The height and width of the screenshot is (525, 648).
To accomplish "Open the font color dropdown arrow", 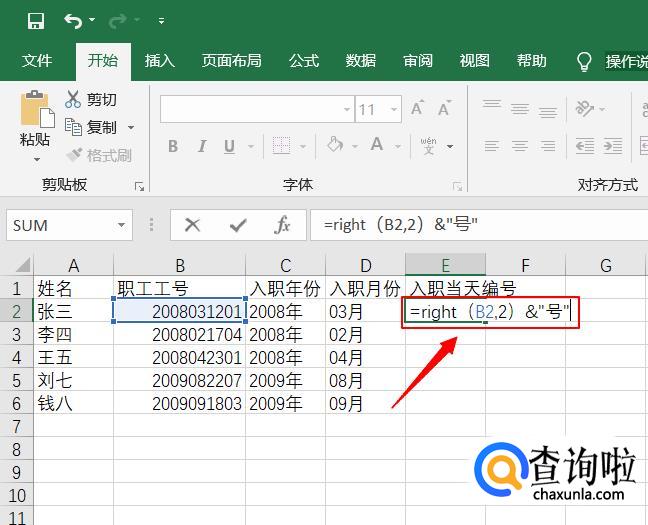I will tap(399, 146).
